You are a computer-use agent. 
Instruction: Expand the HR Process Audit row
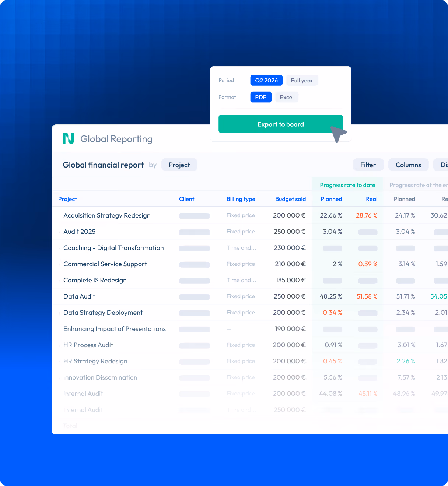59,345
